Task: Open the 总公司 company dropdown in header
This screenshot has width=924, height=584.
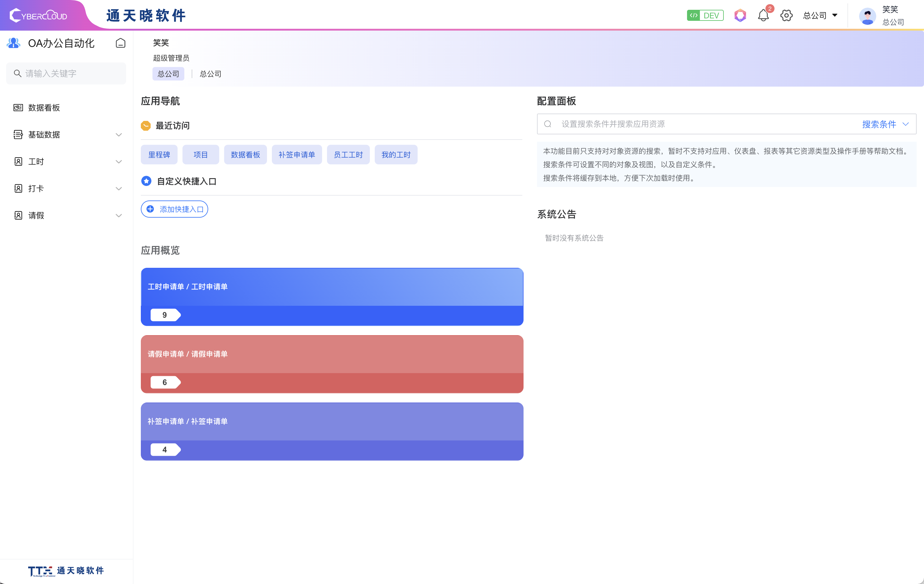Action: 820,15
